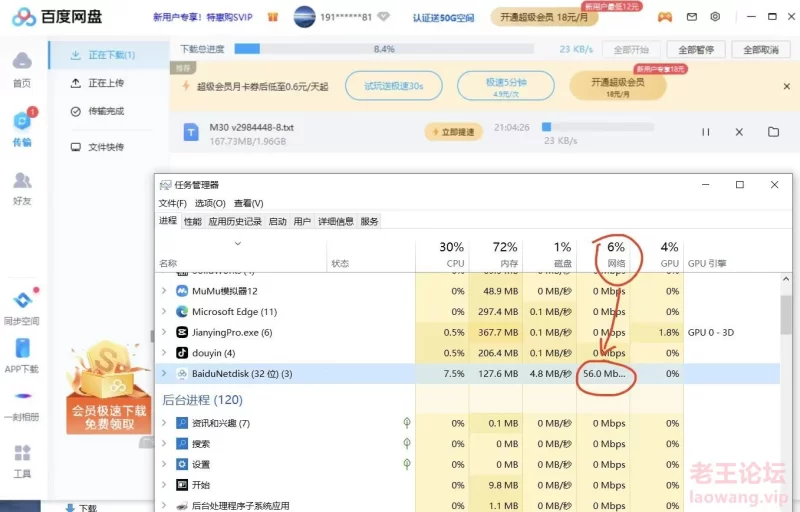Click the 试玩送极速30s button
The image size is (800, 512).
pos(393,86)
